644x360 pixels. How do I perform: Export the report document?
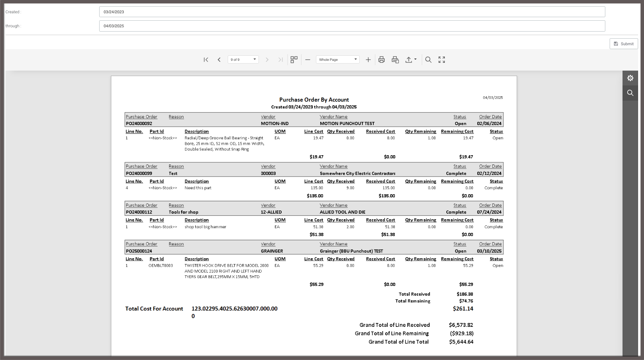[x=409, y=60]
